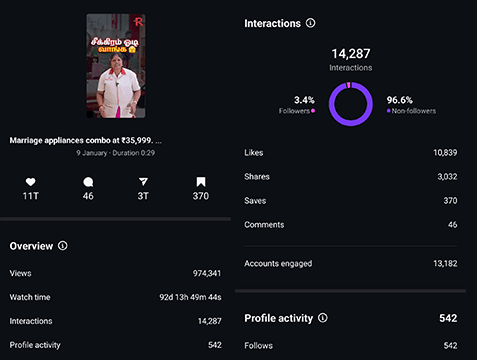Click the saves bookmark icon
Viewport: 477px width, 360px height.
201,182
